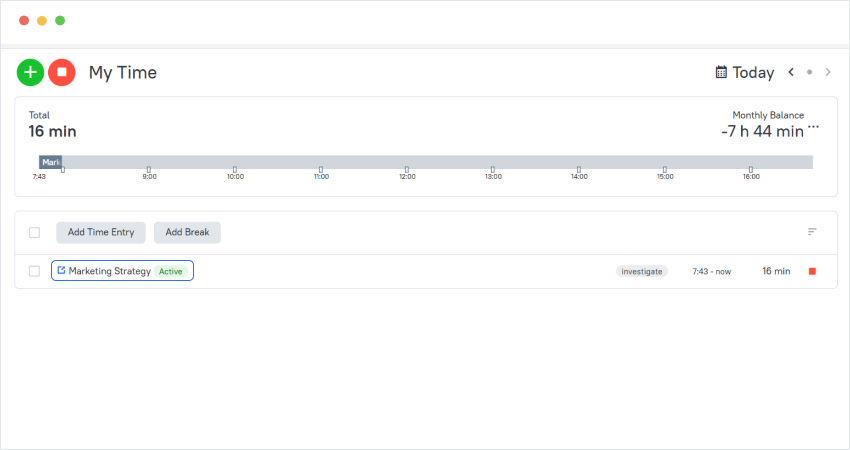The height and width of the screenshot is (450, 850).
Task: Click the Total 16 min value
Action: [x=52, y=131]
